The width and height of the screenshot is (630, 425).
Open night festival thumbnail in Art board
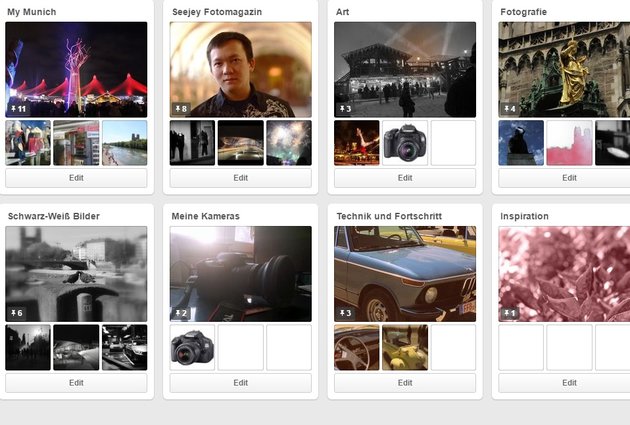tap(357, 143)
